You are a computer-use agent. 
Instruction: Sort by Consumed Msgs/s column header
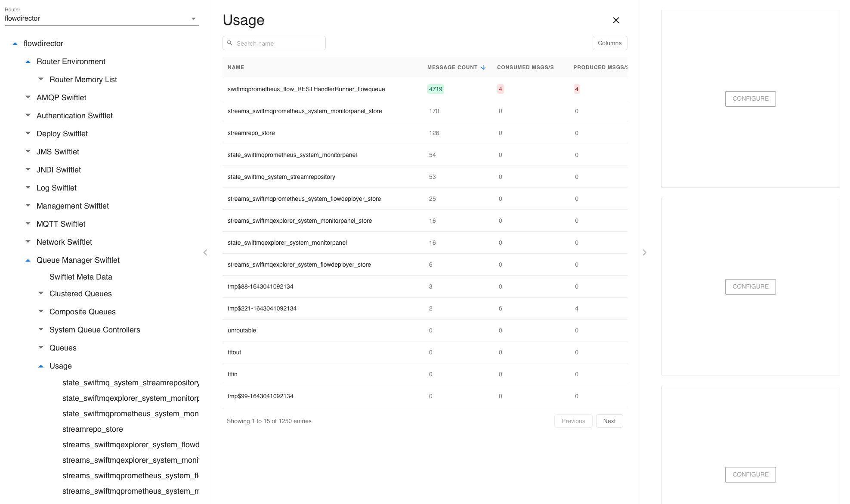525,68
